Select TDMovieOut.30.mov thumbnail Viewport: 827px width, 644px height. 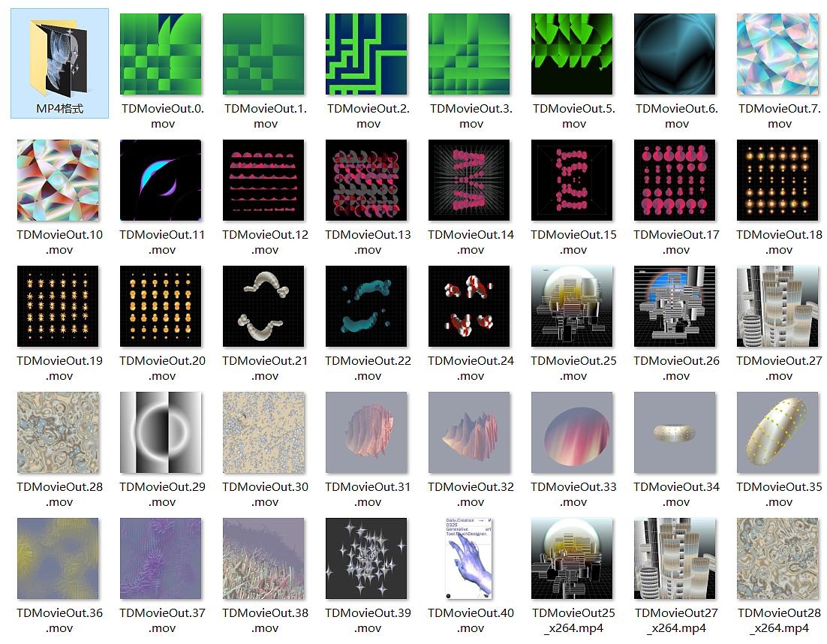(x=263, y=432)
